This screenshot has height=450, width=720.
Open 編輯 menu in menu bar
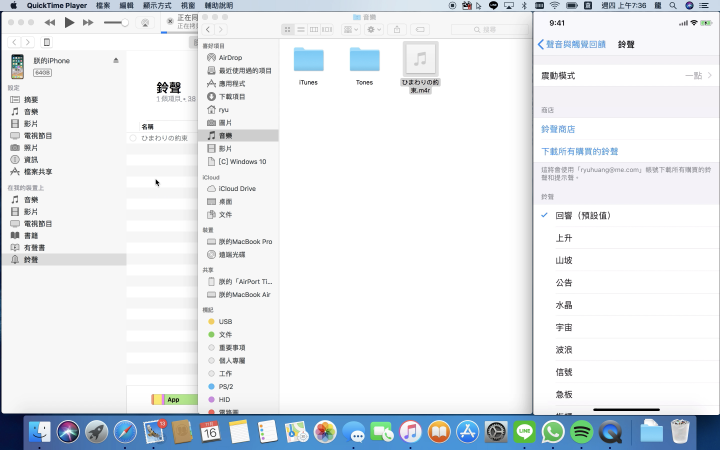(126, 6)
